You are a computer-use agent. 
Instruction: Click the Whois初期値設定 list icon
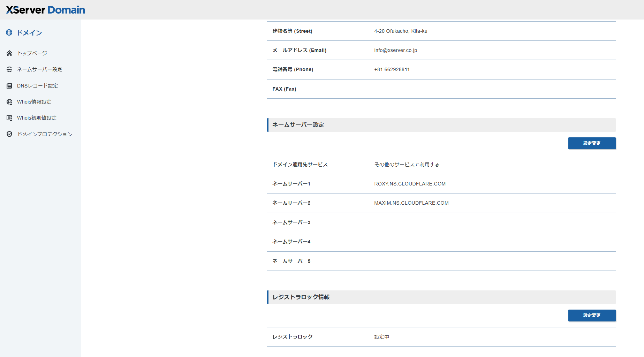tap(9, 118)
